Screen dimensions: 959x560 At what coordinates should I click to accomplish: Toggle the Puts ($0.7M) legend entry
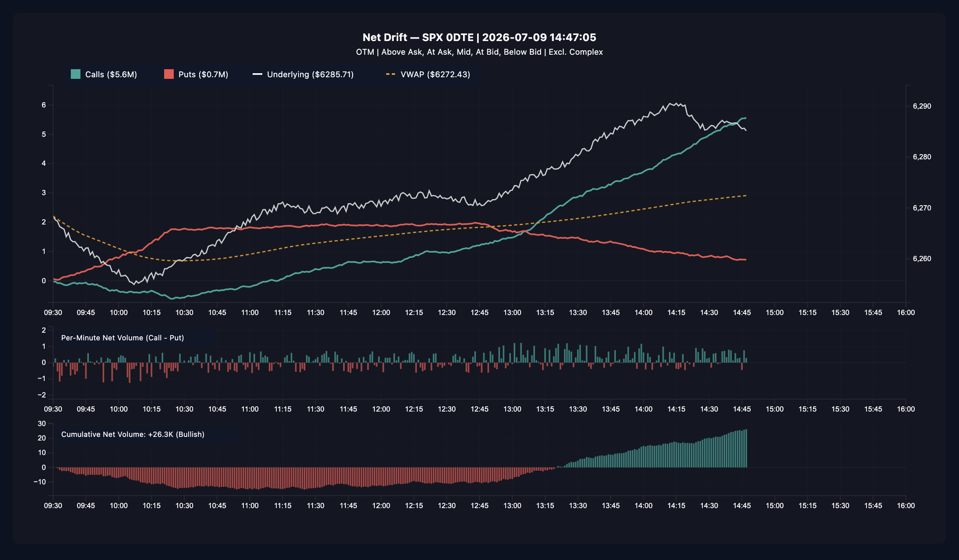[x=196, y=74]
